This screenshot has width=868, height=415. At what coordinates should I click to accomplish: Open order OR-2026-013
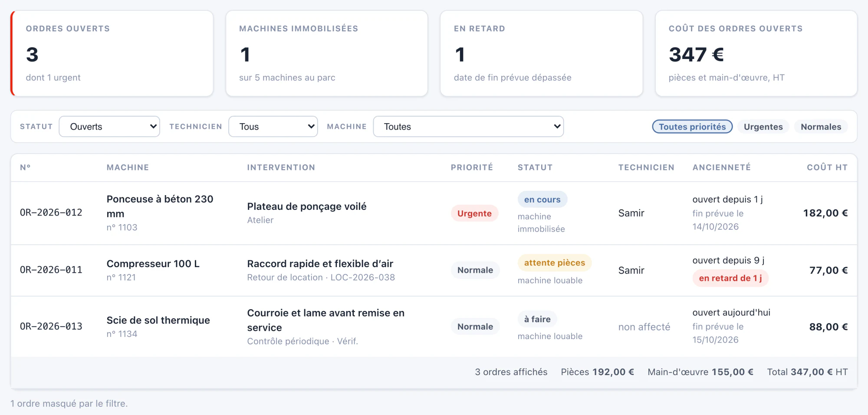51,326
